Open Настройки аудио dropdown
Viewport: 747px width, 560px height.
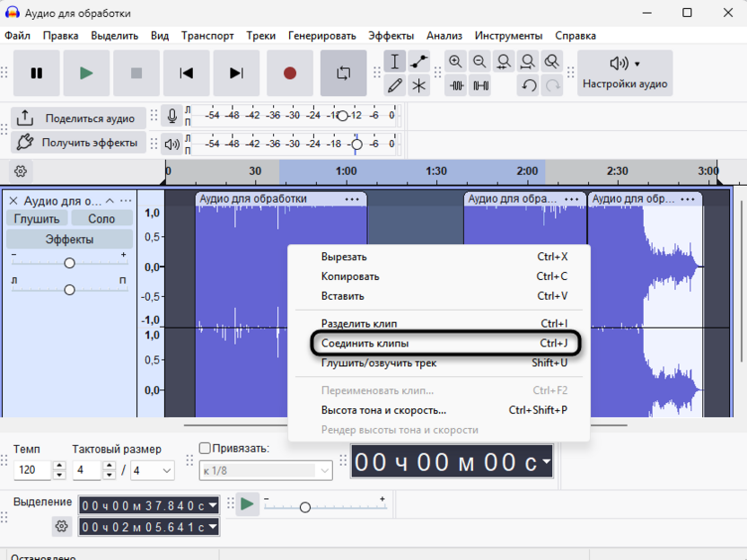click(x=625, y=74)
